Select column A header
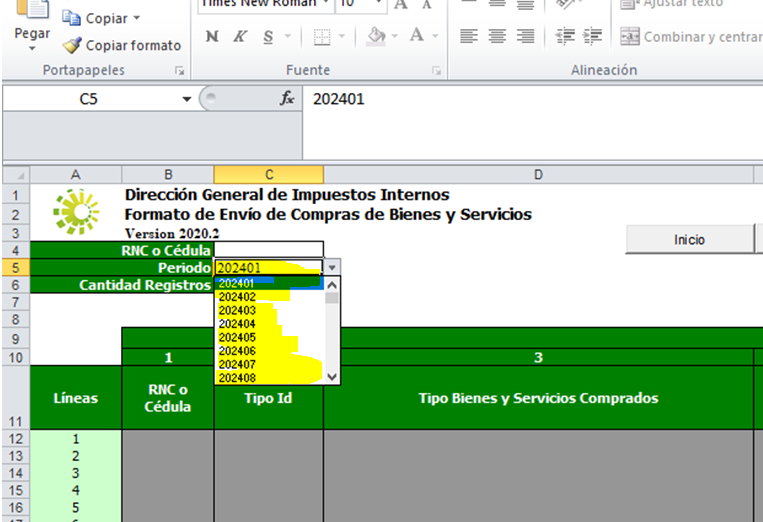Screen dimensions: 763x522 click(x=75, y=175)
